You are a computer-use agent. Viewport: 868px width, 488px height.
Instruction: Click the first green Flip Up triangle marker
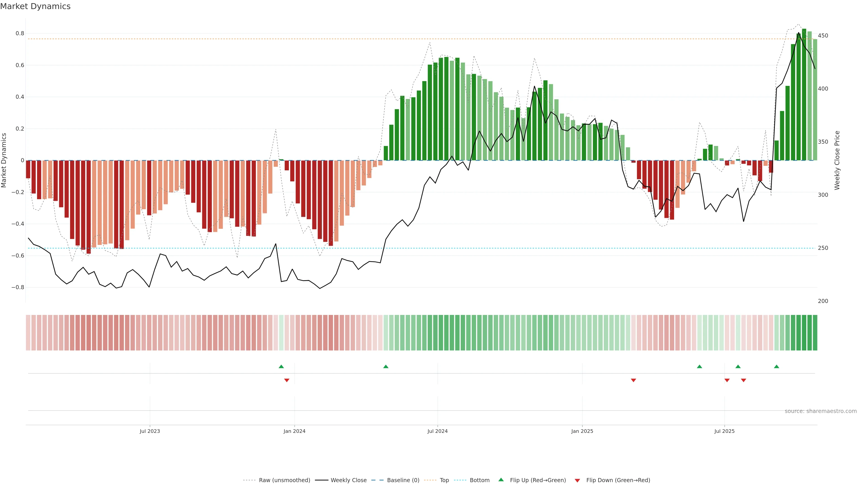(281, 366)
